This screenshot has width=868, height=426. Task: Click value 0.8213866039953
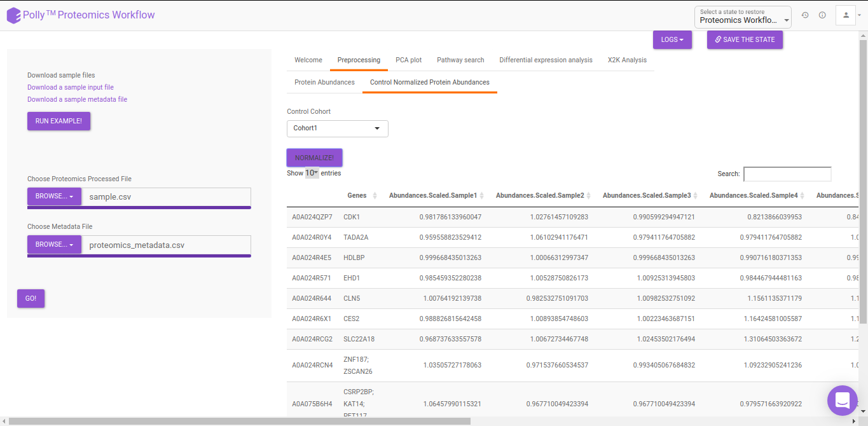(x=775, y=217)
